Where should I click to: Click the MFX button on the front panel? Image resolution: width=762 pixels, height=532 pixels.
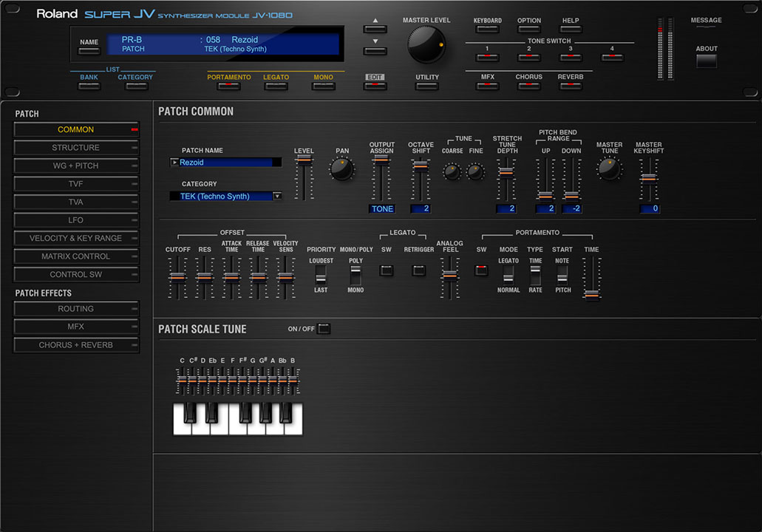pos(486,86)
